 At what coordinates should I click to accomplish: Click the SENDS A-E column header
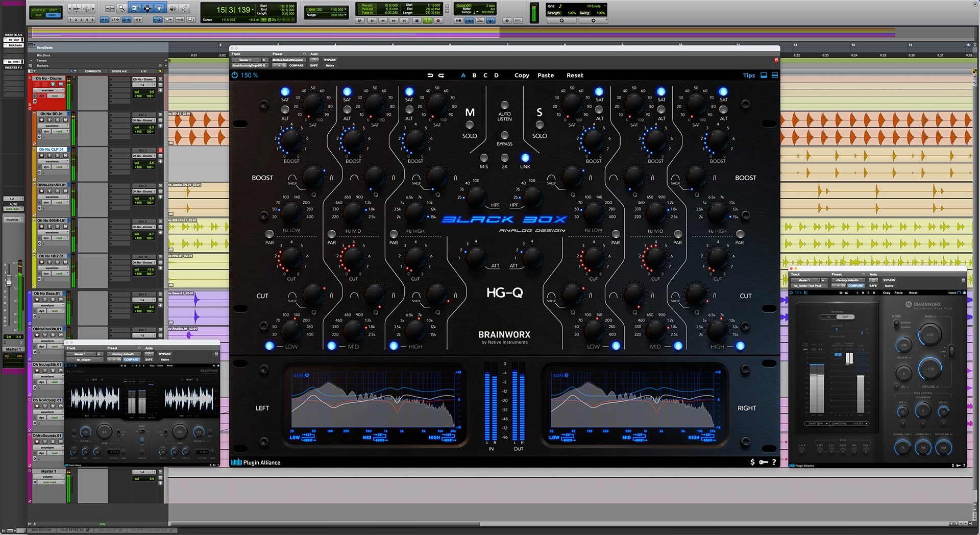point(119,71)
